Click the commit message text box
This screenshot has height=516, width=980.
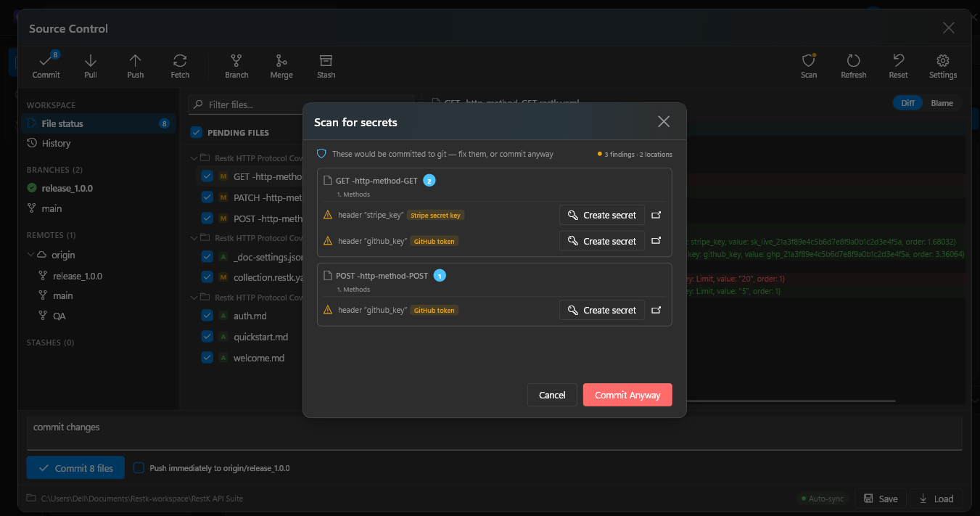(x=495, y=433)
